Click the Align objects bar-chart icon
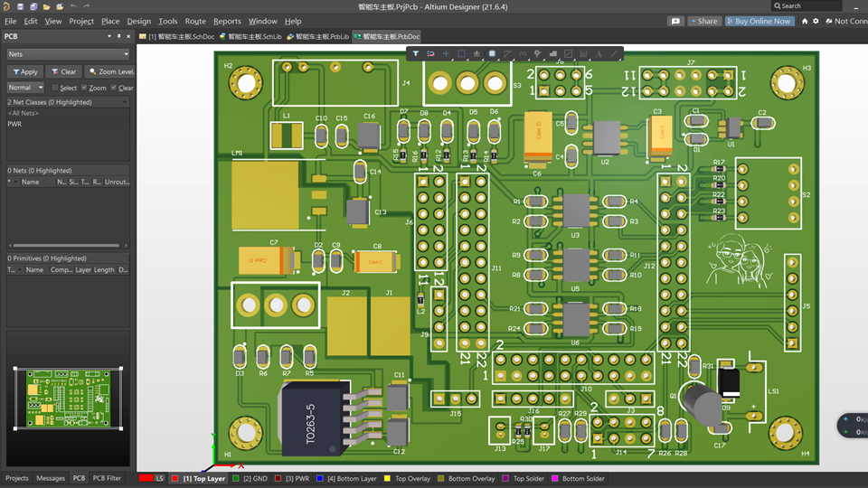The width and height of the screenshot is (868, 488). (476, 53)
